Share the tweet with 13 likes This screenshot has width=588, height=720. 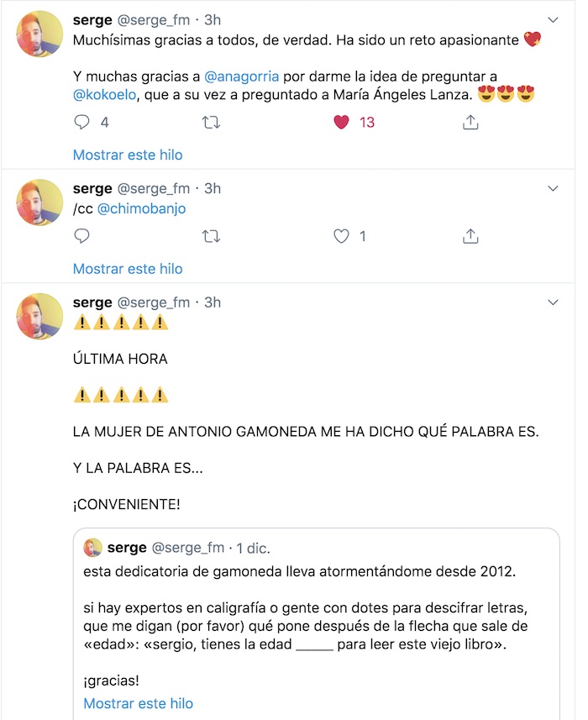click(x=470, y=123)
